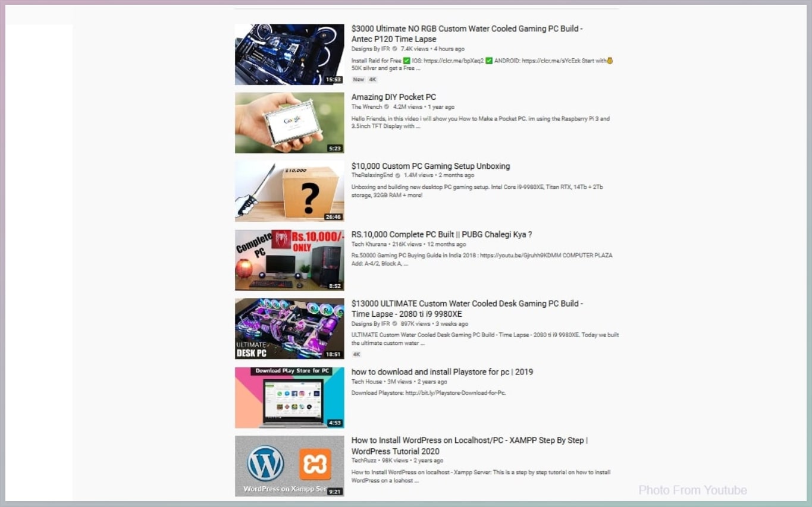Click the 8:52 duration badge

336,286
